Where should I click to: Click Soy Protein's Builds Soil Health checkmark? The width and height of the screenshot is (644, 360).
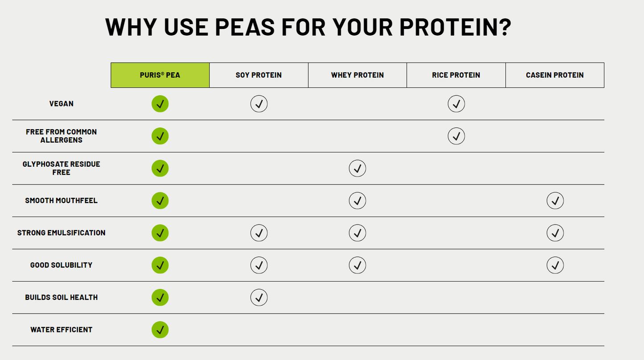tap(259, 297)
